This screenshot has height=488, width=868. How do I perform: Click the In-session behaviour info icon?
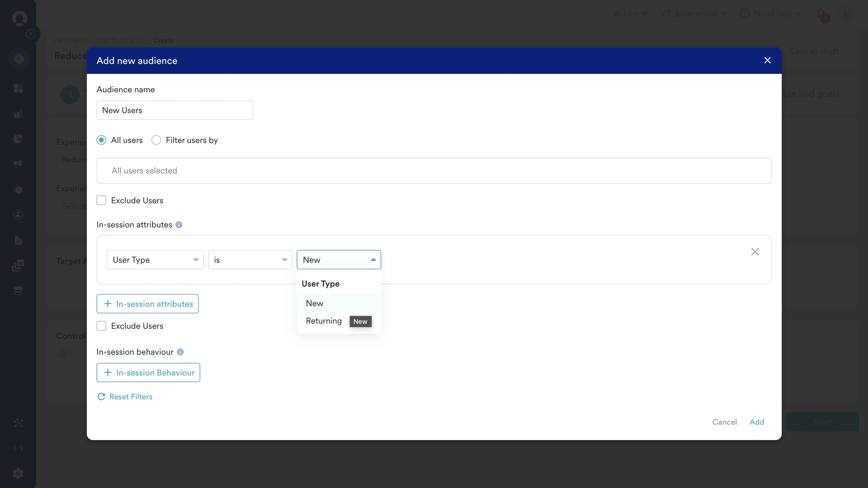[180, 352]
